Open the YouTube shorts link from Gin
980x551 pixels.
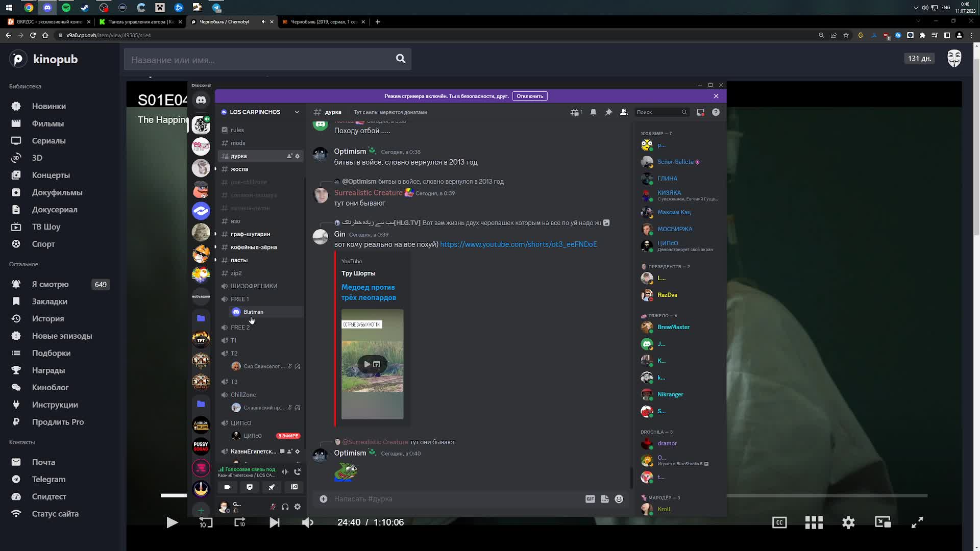(518, 244)
